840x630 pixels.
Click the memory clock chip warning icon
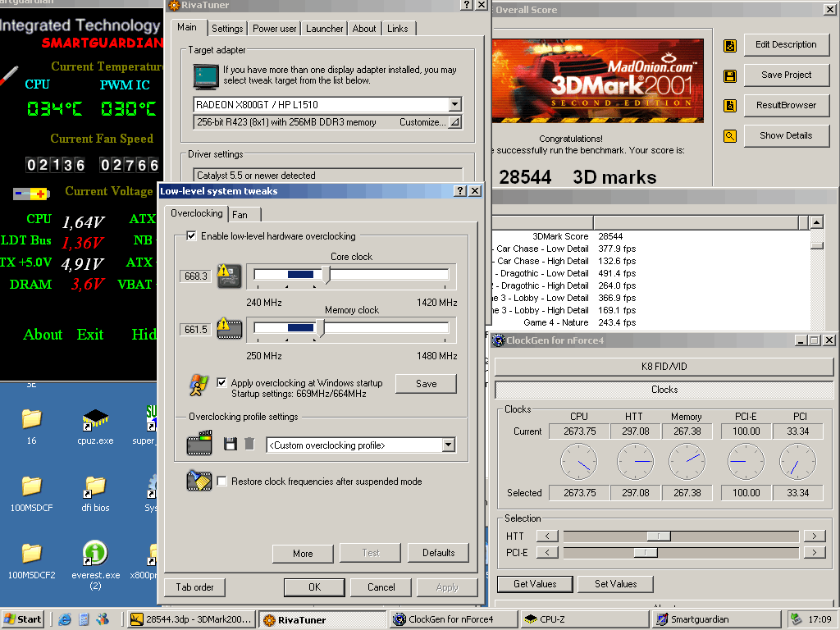(230, 328)
